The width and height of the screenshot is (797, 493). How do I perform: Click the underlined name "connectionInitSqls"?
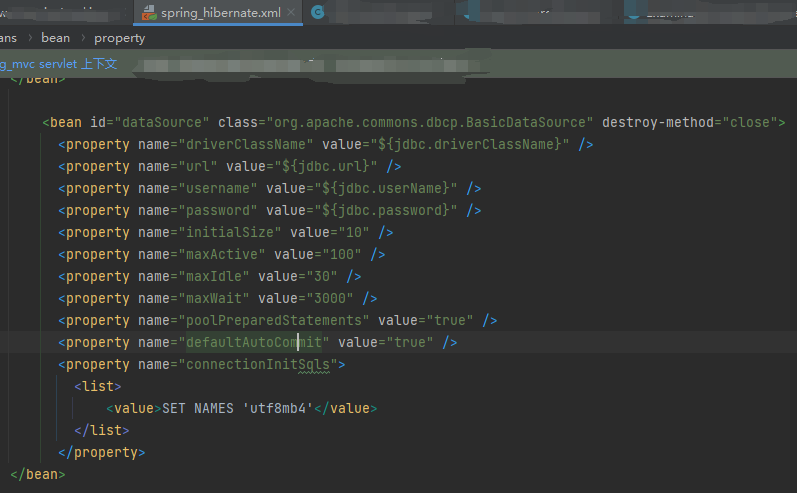258,365
